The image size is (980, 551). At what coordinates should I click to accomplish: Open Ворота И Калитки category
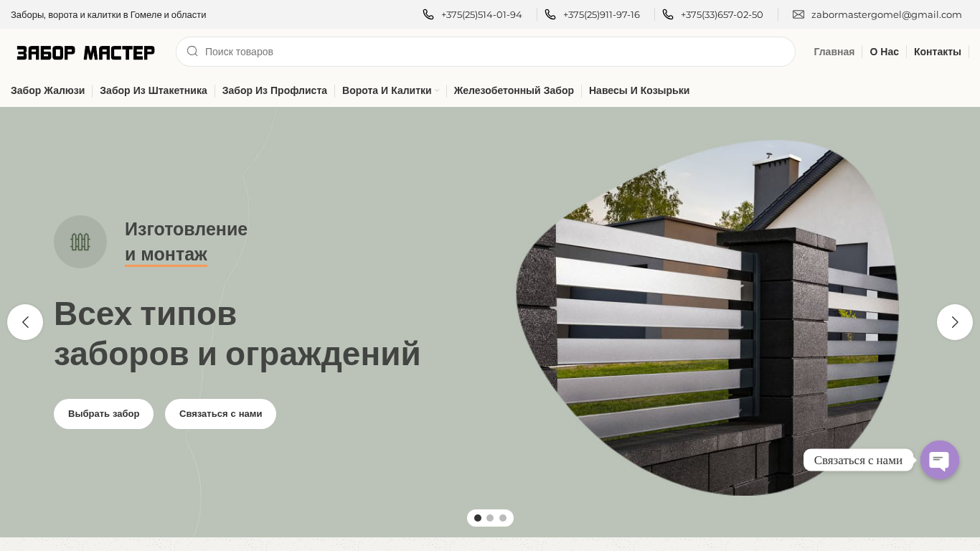387,90
